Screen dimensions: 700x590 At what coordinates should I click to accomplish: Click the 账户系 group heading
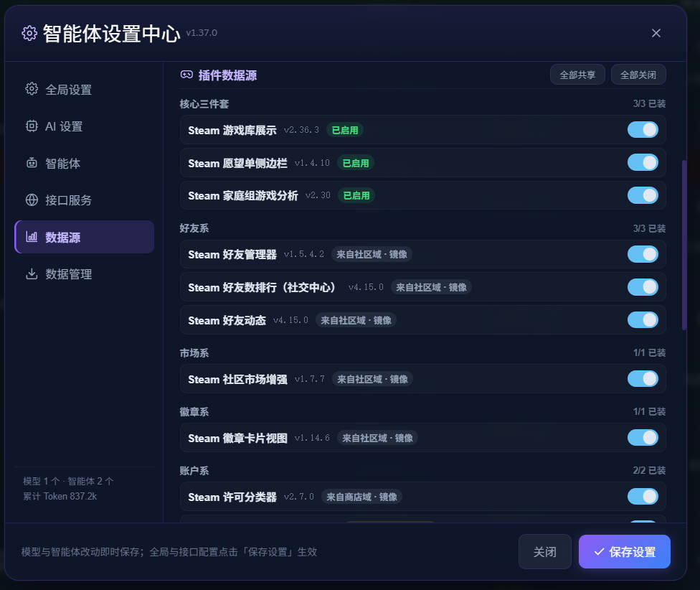pos(194,471)
